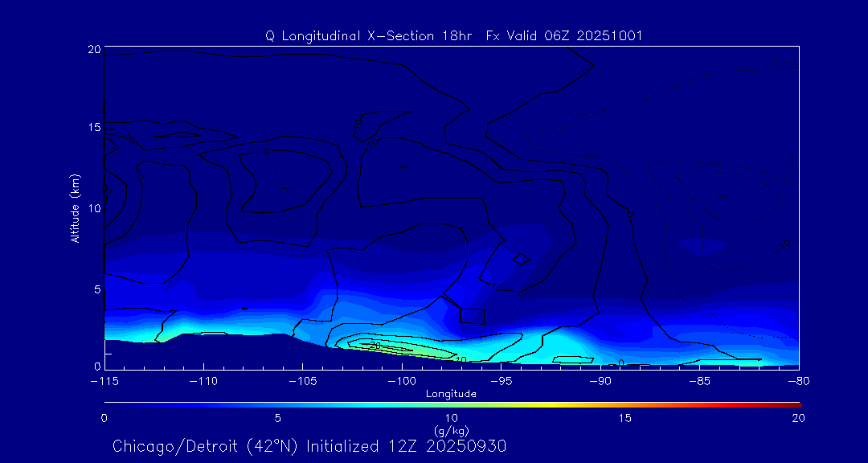868x463 pixels.
Task: Click the '(g/kg)' units label
Action: pyautogui.click(x=451, y=431)
